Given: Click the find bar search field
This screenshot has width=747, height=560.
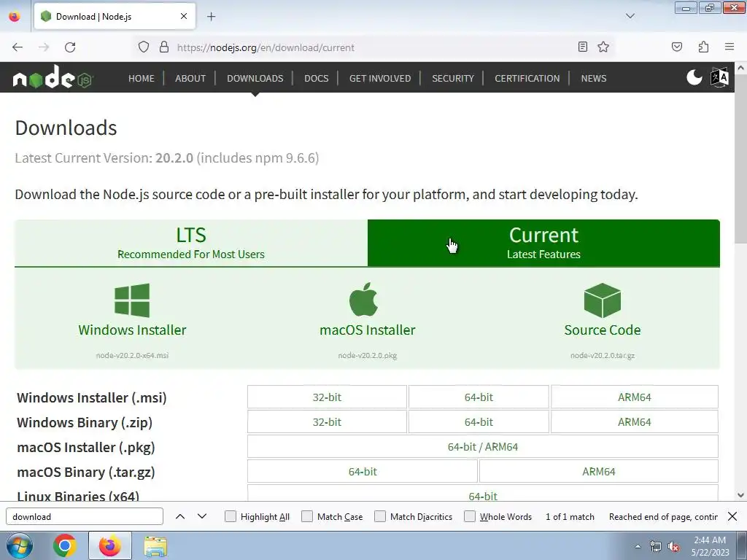Looking at the screenshot, I should 85,516.
